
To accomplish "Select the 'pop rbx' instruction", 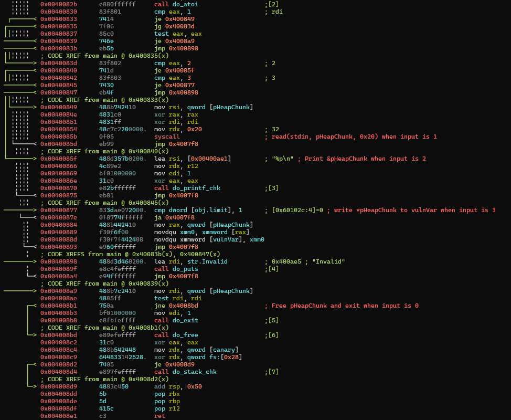I will (167, 394).
